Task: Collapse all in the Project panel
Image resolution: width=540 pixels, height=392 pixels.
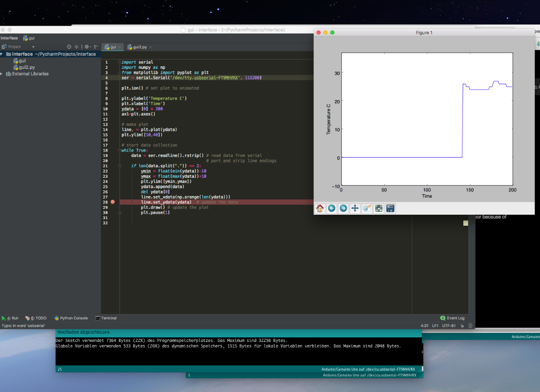Action: 77,47
